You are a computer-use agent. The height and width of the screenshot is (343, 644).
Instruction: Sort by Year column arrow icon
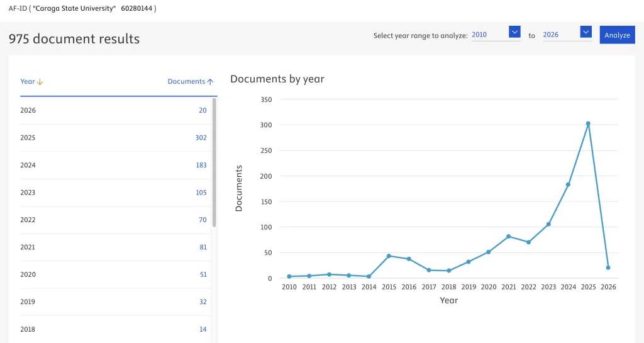40,82
